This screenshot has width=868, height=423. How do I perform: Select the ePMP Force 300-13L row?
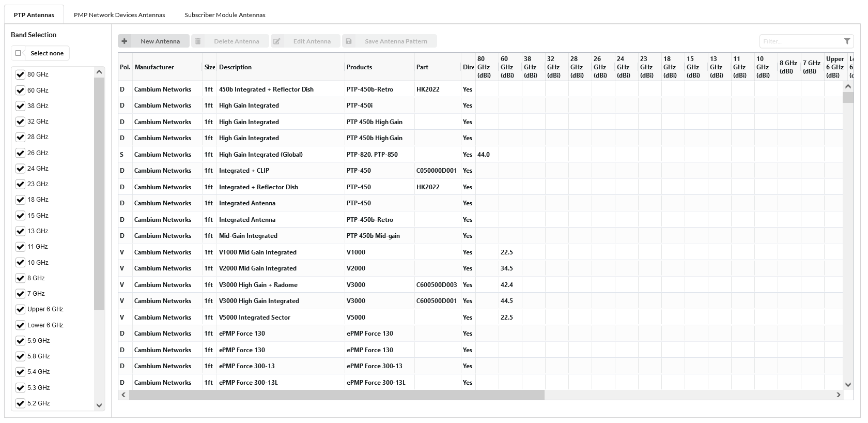pos(480,383)
